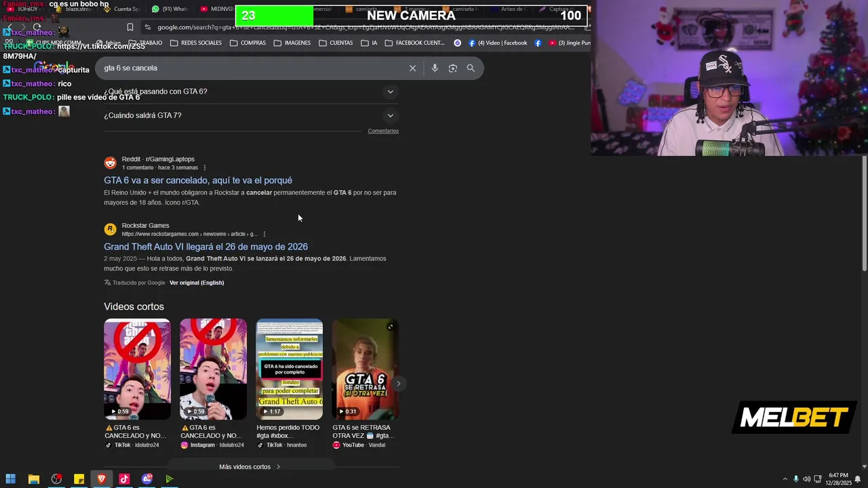Click the bookmark icon in the address bar

pos(130,27)
